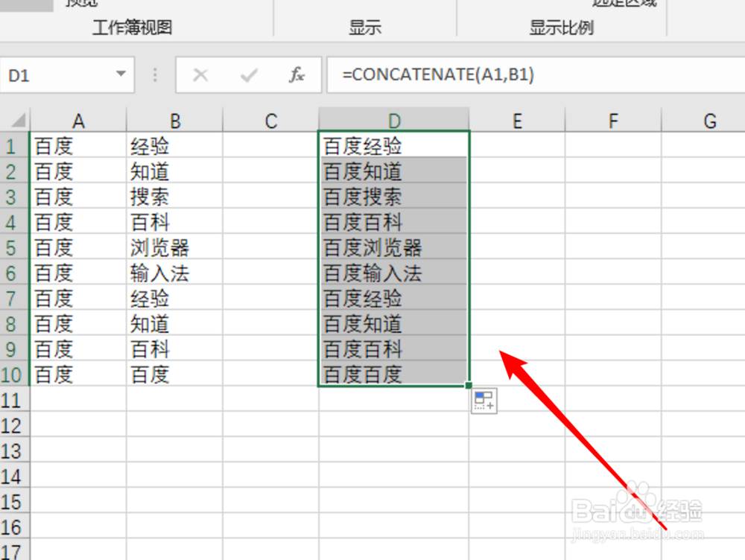Select column A header
This screenshot has height=560, width=745.
78,121
